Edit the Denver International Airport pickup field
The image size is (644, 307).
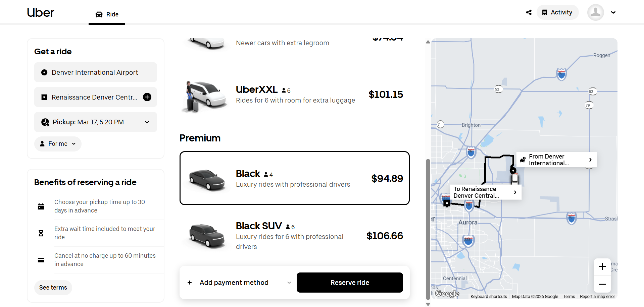96,72
